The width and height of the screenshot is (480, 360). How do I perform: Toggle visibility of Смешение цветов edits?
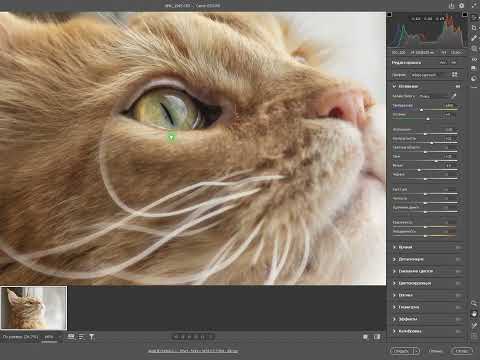tap(458, 271)
